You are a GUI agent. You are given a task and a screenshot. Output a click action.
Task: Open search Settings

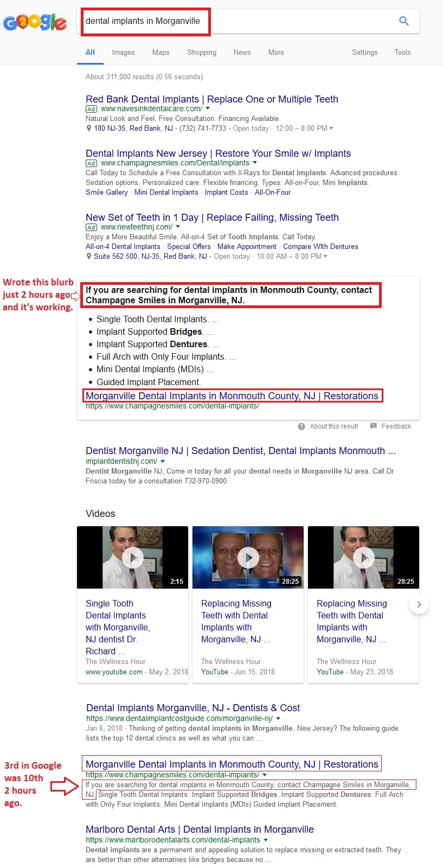click(x=364, y=53)
